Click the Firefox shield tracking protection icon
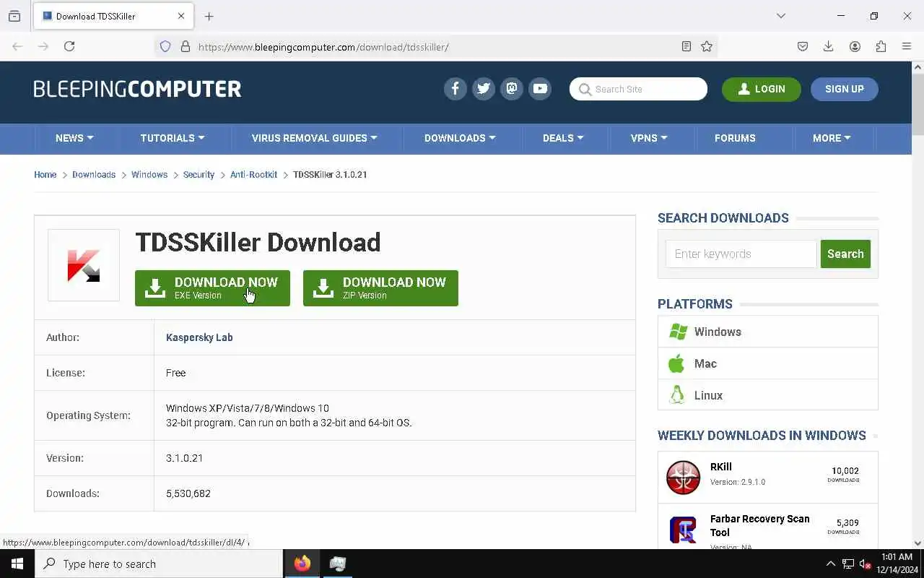Viewport: 924px width, 578px height. pos(165,46)
